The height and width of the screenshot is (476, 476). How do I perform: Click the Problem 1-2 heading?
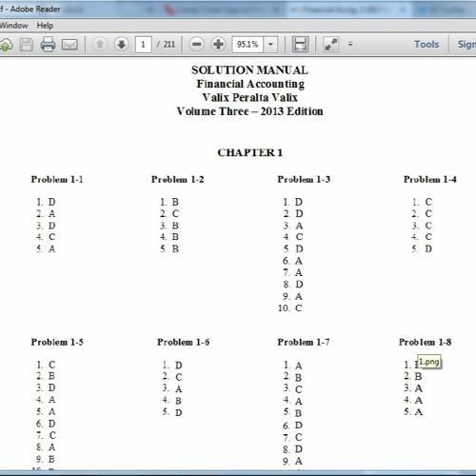point(178,180)
